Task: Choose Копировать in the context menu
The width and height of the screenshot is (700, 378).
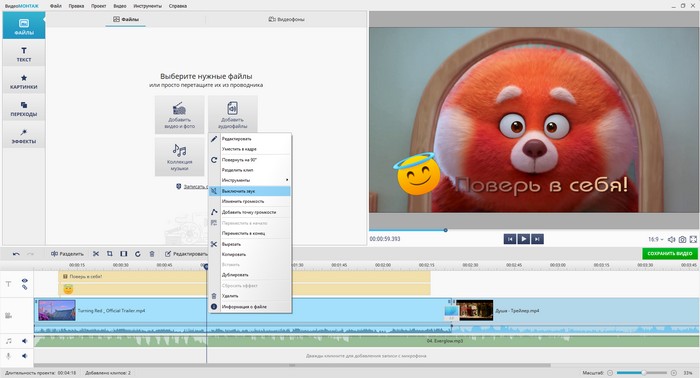Action: tap(250, 254)
